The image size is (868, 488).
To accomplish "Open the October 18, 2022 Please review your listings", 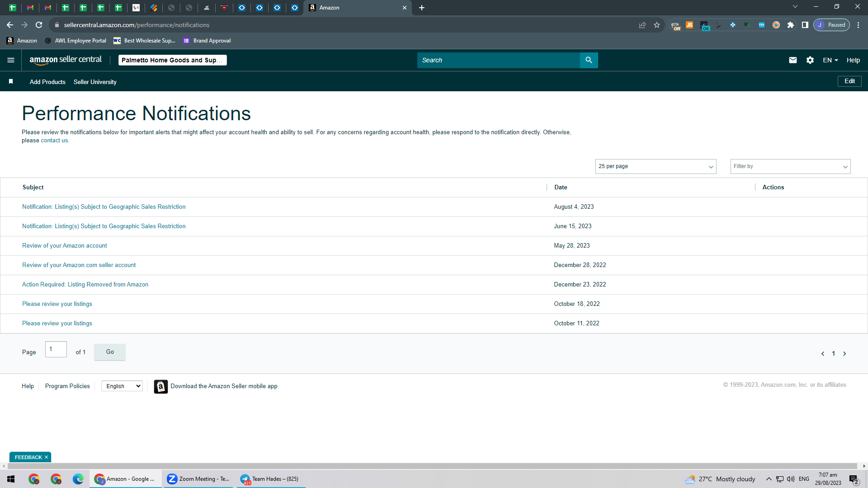I will tap(57, 304).
